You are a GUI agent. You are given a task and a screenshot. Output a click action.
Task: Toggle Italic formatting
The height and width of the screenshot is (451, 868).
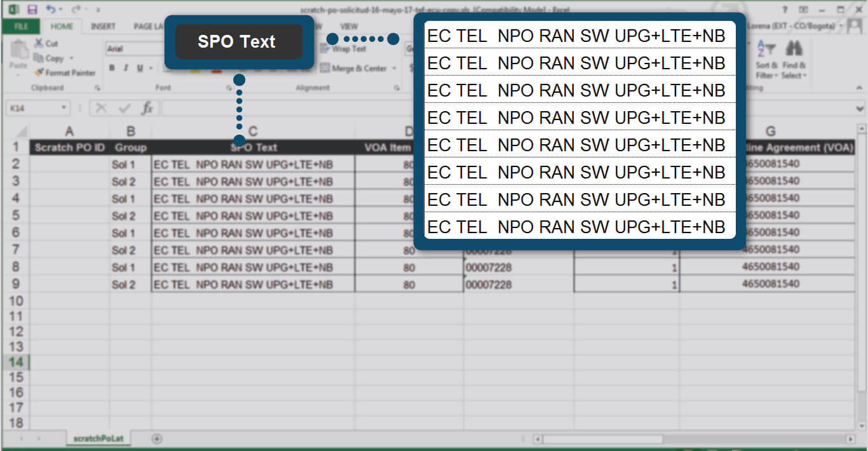pos(125,69)
